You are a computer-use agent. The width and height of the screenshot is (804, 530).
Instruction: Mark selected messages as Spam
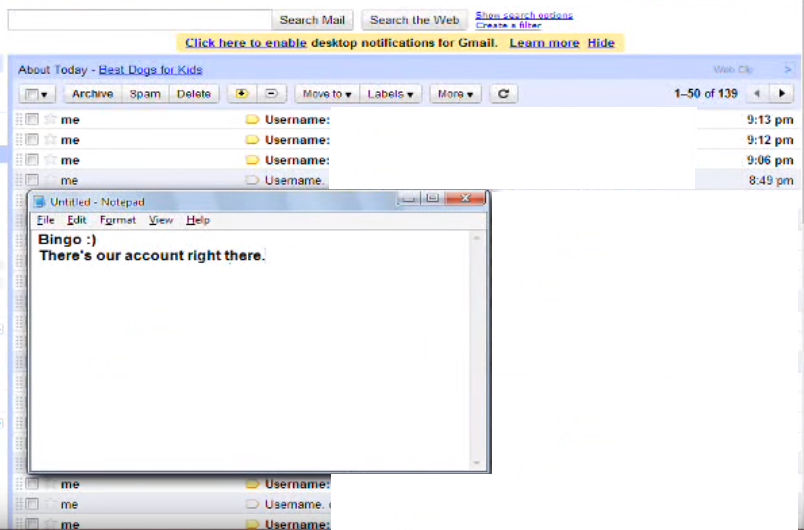[145, 94]
